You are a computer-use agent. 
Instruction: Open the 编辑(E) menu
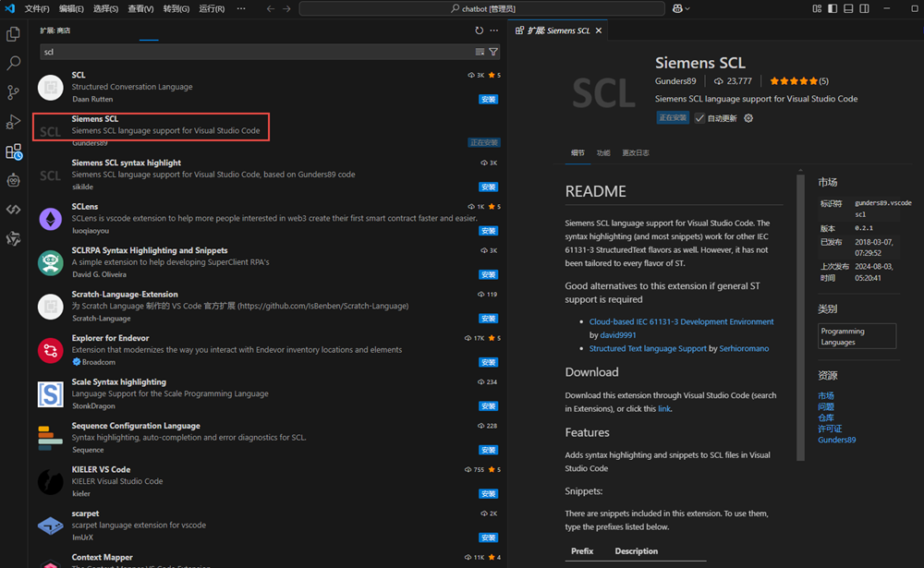point(71,9)
